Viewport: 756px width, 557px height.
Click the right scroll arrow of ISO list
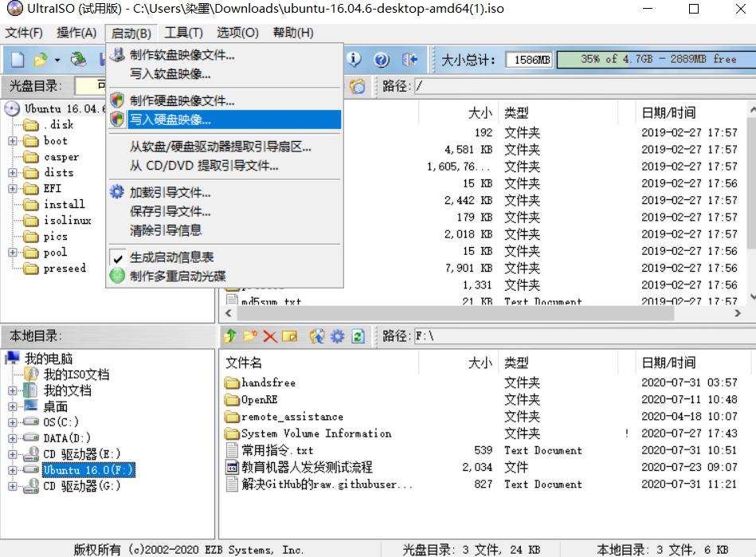click(x=737, y=313)
